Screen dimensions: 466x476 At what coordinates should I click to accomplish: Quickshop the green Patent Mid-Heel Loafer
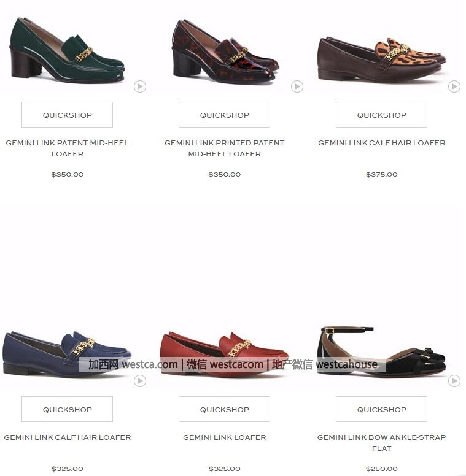click(67, 115)
